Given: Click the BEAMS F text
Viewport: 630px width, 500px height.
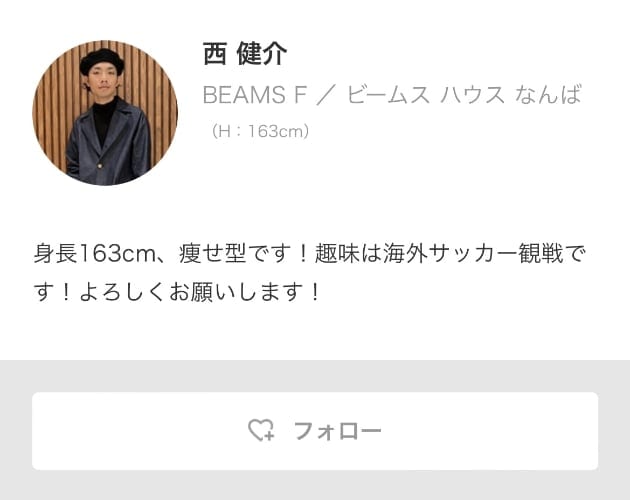Looking at the screenshot, I should click(255, 95).
